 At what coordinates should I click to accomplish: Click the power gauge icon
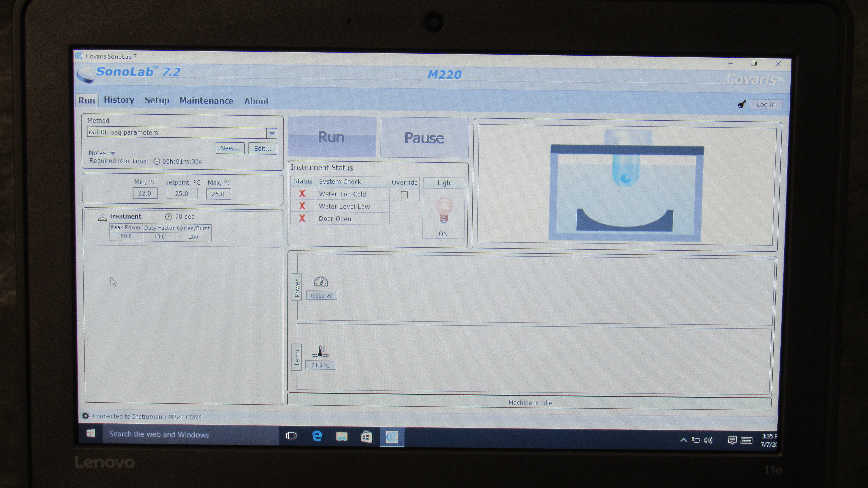click(x=321, y=281)
